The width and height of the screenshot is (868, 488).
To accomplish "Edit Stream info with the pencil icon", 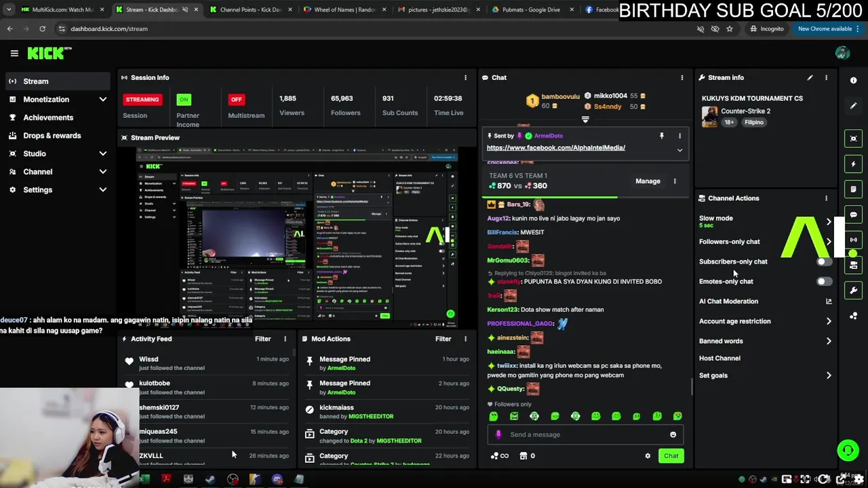I will point(810,78).
